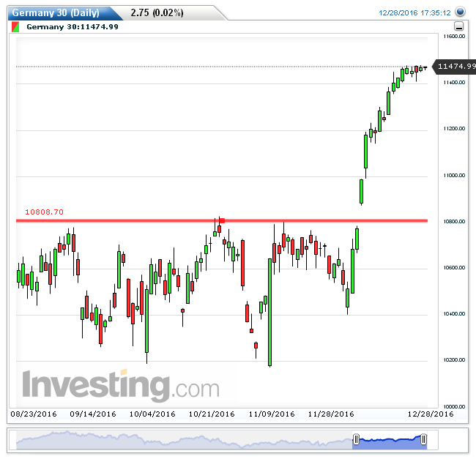Collapse the chart using the minimize legend button
The width and height of the screenshot is (476, 459).
[458, 26]
